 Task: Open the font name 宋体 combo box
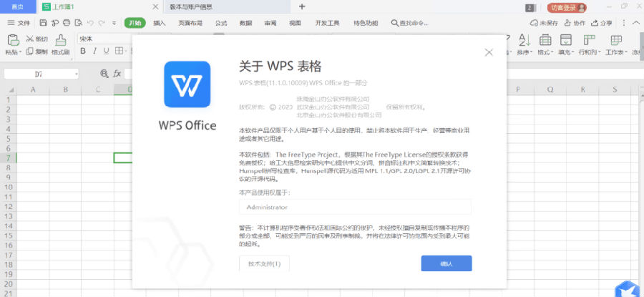coord(104,39)
